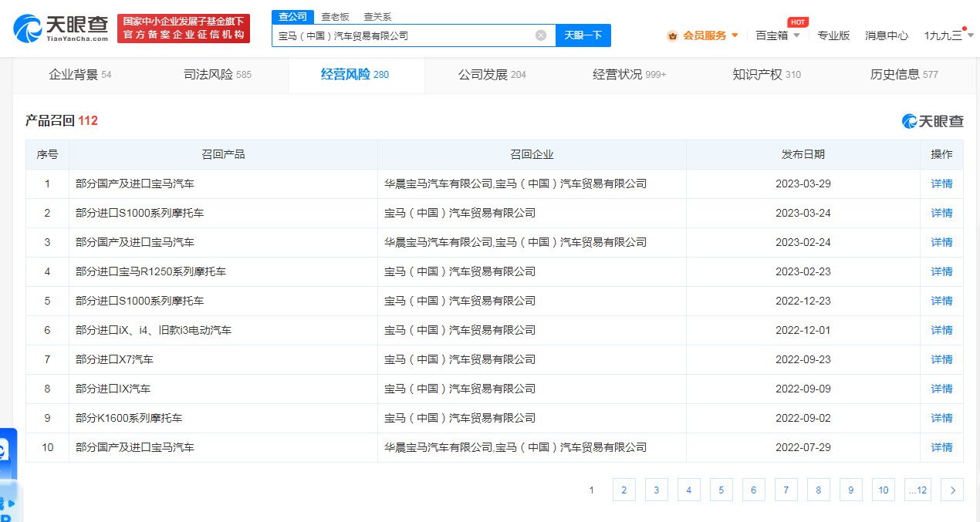Viewport: 980px width, 522px height.
Task: Open 详情 for 部分进口X7汽车 recall
Action: [x=941, y=359]
